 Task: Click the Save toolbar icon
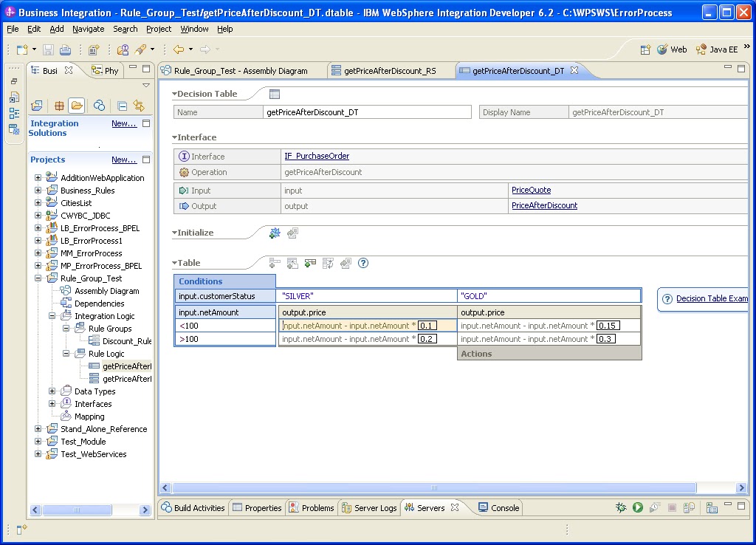[48, 49]
